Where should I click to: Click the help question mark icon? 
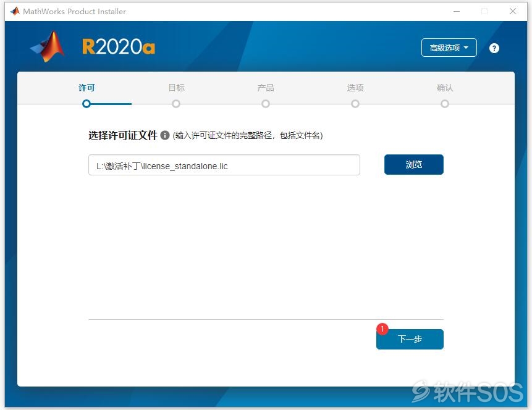494,48
